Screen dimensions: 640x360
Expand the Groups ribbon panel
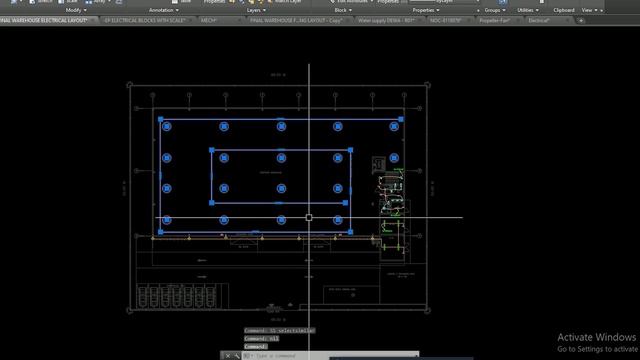click(495, 10)
